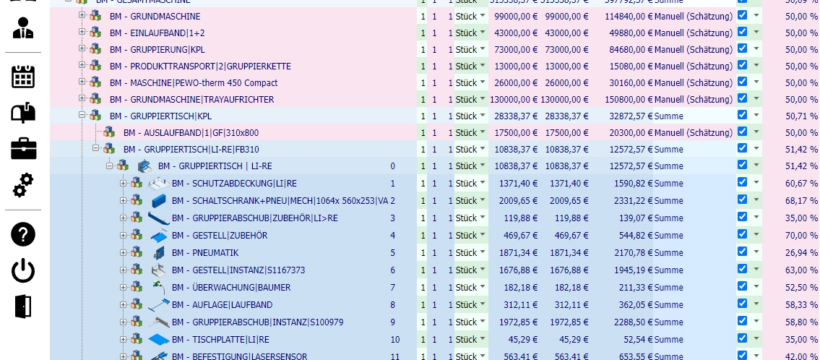Click module icon of GRUPPIERTISCH|LI-RE|FB310
Screen dimensions: 820x360
(x=109, y=149)
